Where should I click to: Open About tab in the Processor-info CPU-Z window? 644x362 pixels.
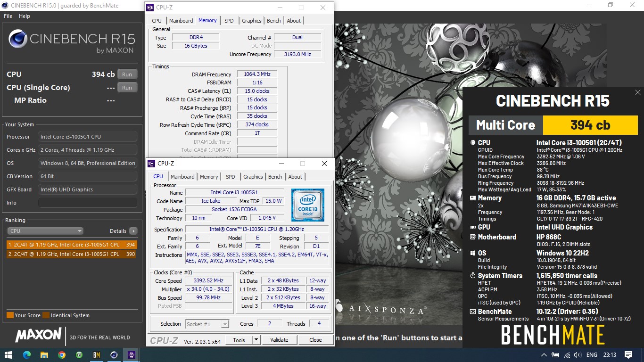pyautogui.click(x=295, y=177)
